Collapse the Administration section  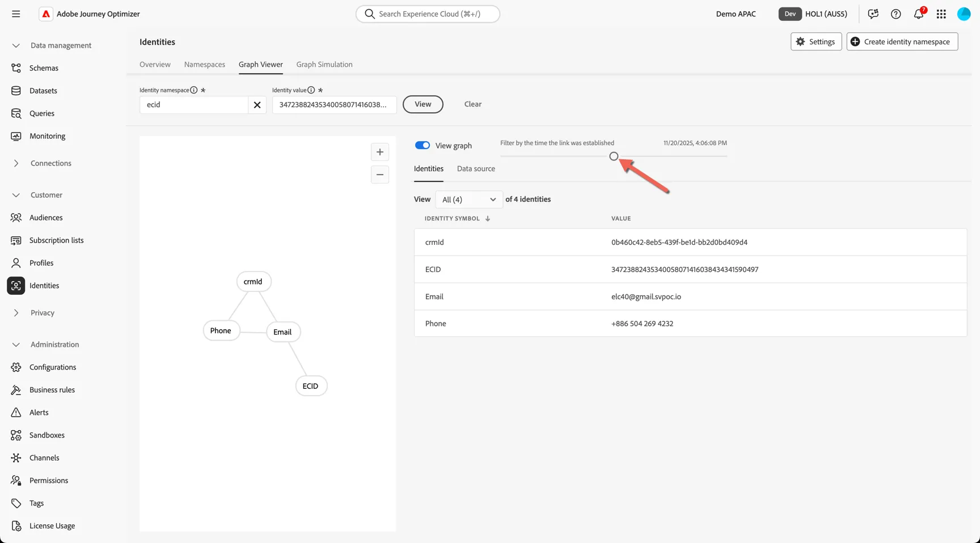pos(16,345)
